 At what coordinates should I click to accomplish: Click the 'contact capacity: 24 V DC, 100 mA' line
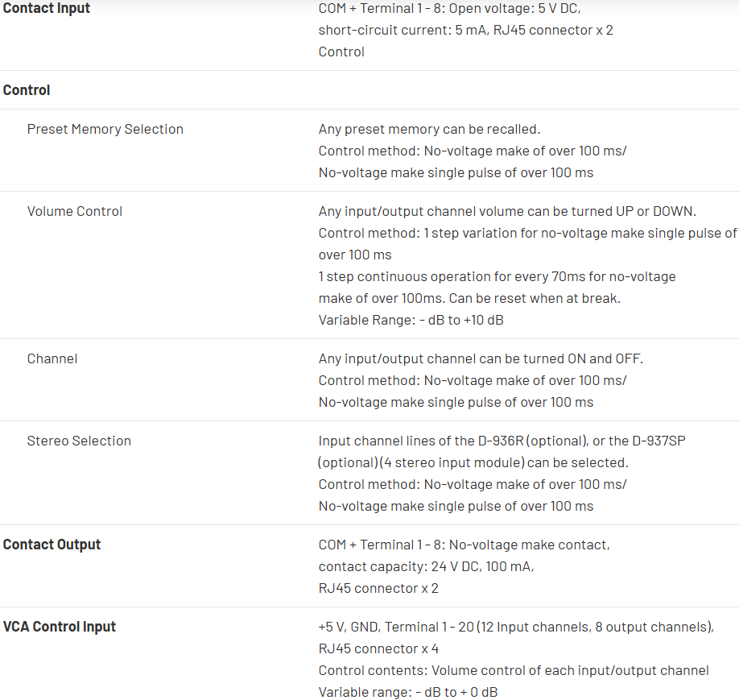426,566
